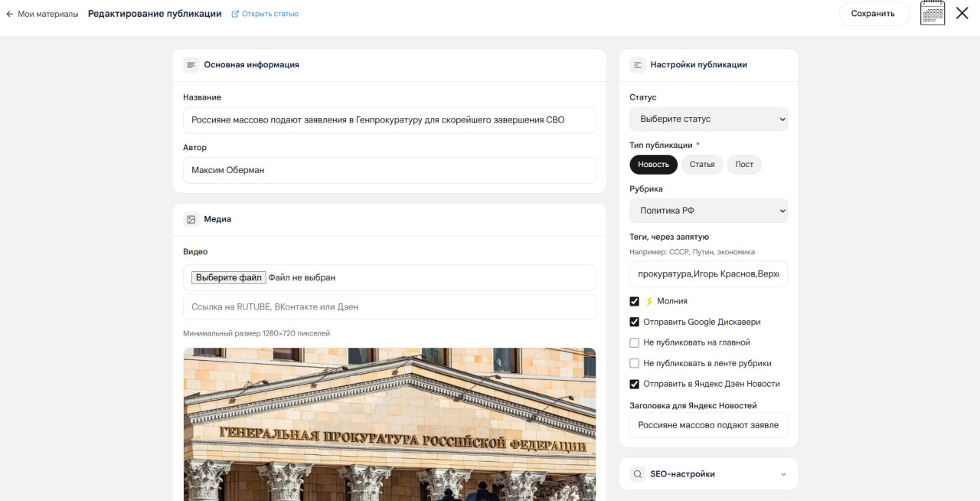Screen dimensions: 980x501
Task: Open the Выберите статус dropdown
Action: (x=708, y=119)
